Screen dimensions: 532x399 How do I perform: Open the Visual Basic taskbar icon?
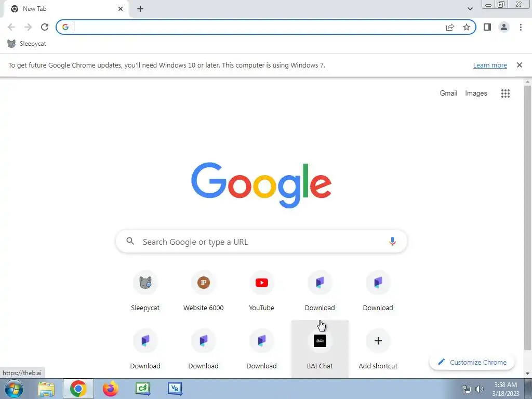(x=175, y=389)
